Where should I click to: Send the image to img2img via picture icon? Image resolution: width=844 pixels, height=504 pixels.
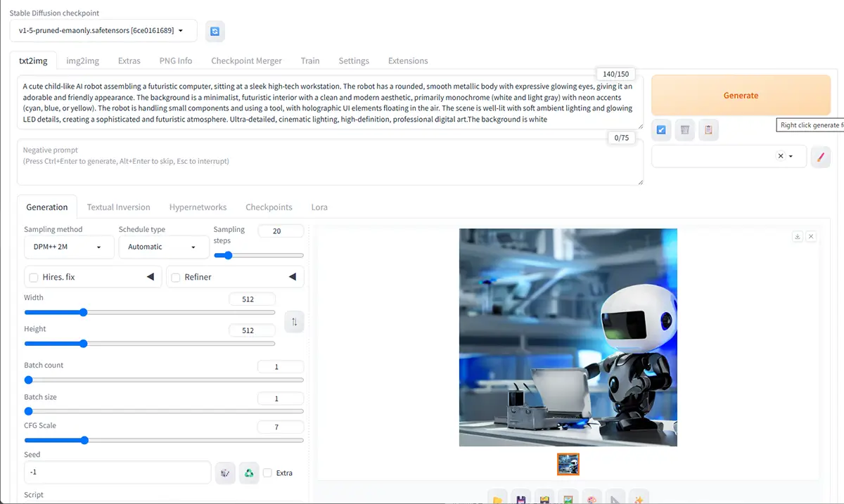[568, 498]
